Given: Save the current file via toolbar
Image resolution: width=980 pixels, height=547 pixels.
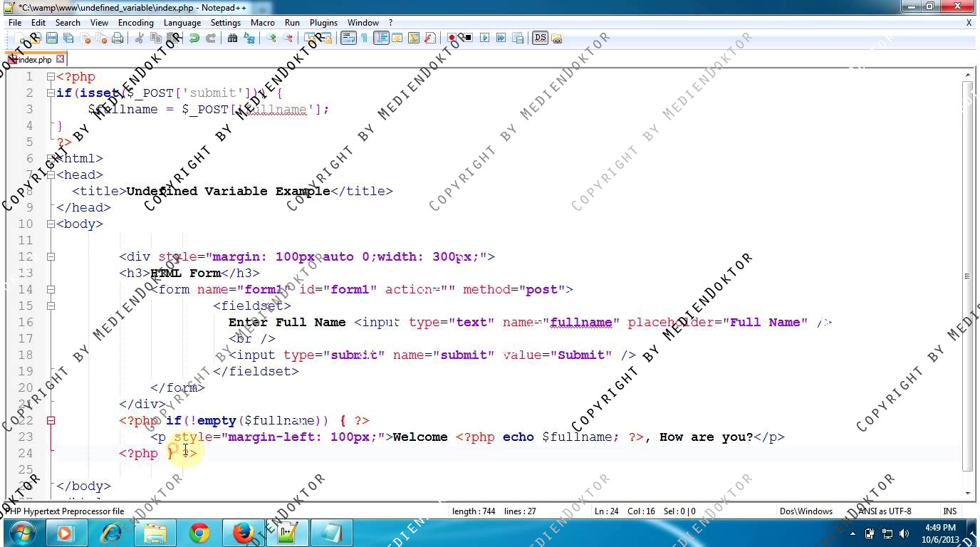Looking at the screenshot, I should (x=52, y=38).
